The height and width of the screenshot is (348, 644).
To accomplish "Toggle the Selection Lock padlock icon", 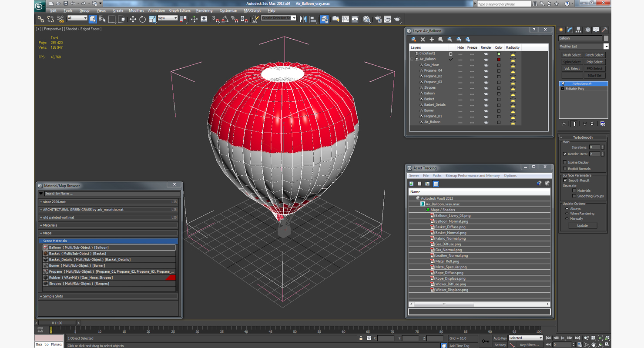I will click(x=361, y=338).
